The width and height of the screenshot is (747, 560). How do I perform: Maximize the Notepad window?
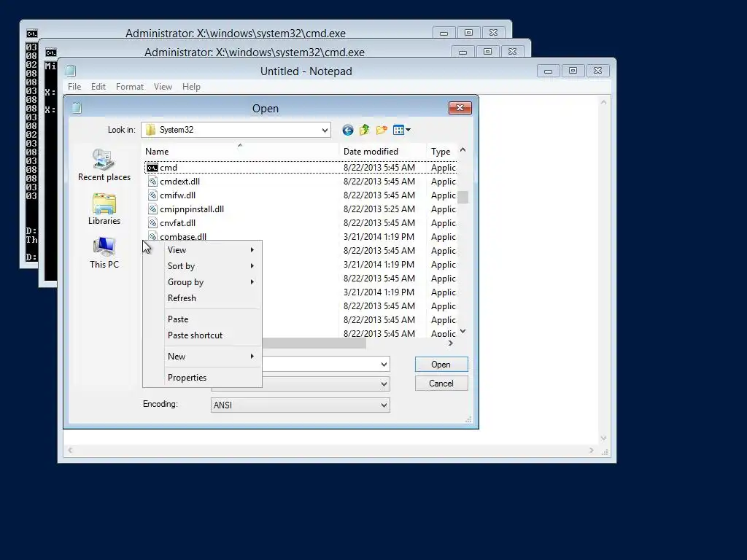point(573,71)
